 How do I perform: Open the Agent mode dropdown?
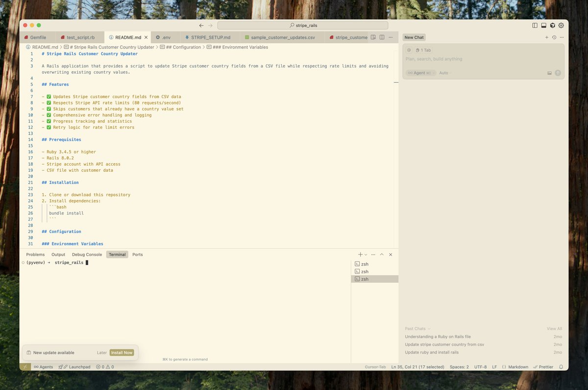pos(421,73)
